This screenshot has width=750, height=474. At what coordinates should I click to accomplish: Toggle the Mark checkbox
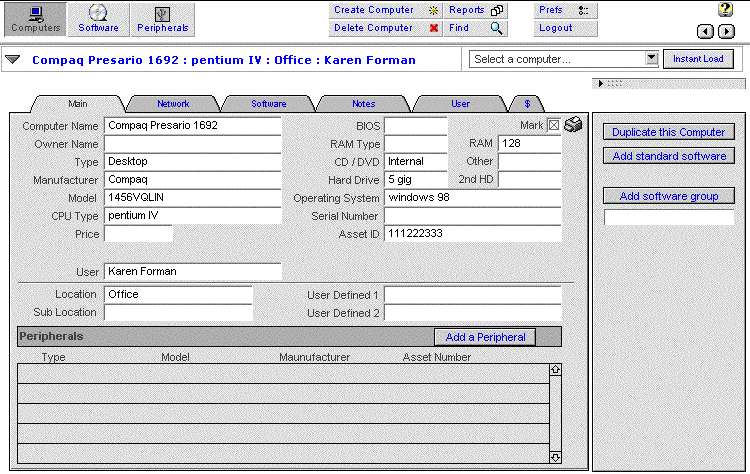554,125
